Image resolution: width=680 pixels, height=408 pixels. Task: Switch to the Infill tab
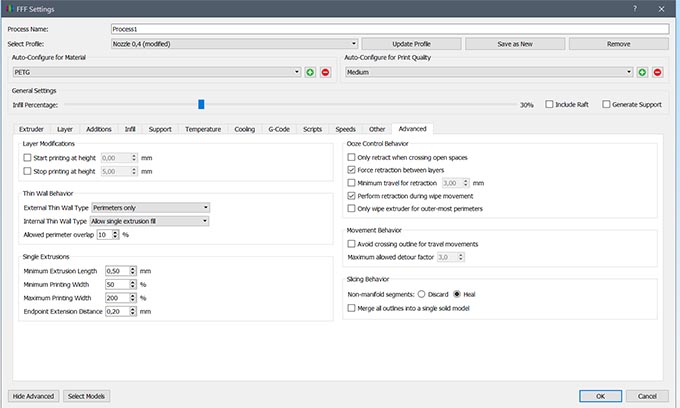pos(130,129)
